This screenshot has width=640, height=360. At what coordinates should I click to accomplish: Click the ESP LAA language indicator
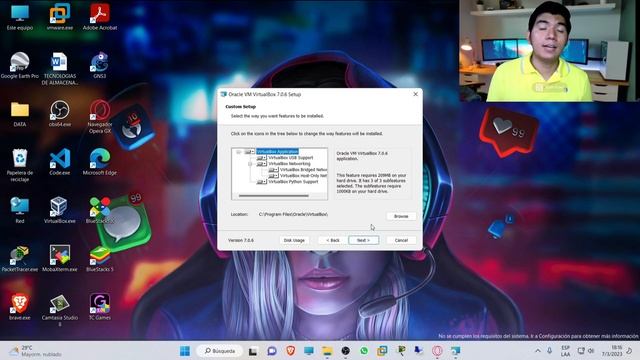[x=566, y=351]
